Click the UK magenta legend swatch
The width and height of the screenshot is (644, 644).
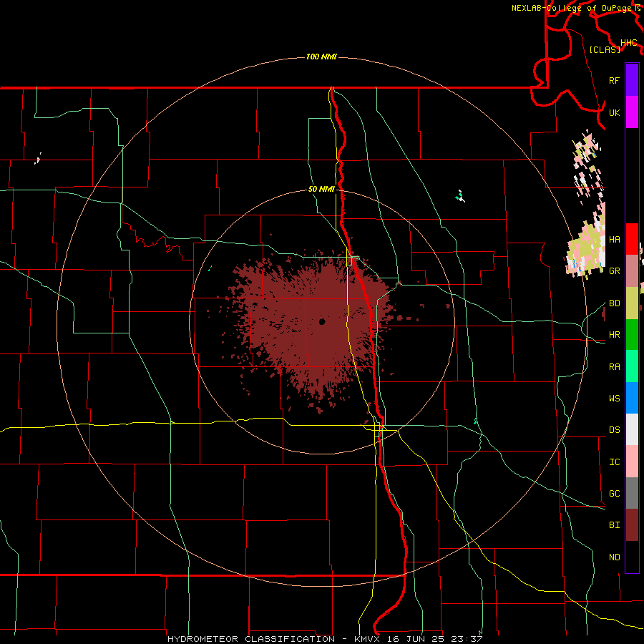pos(632,112)
